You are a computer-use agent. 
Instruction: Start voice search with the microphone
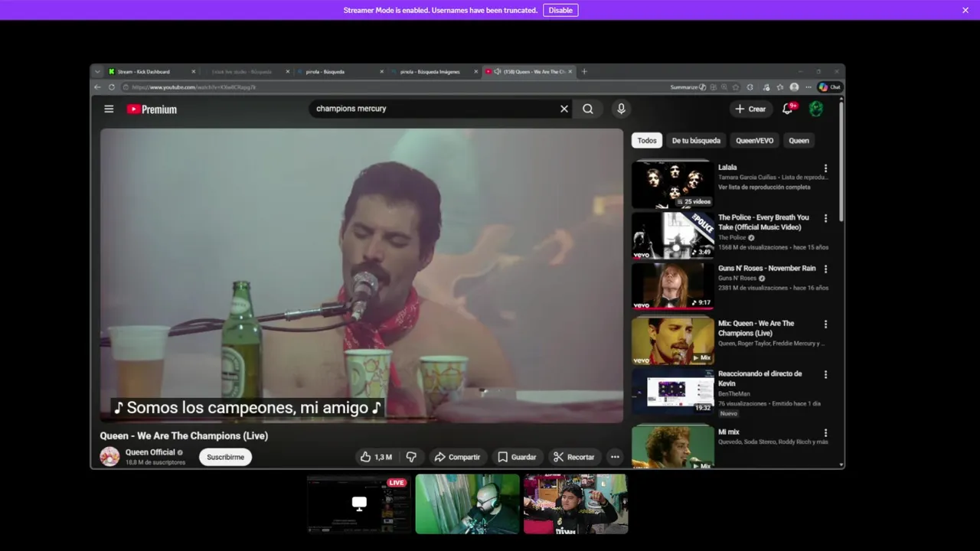(x=621, y=109)
